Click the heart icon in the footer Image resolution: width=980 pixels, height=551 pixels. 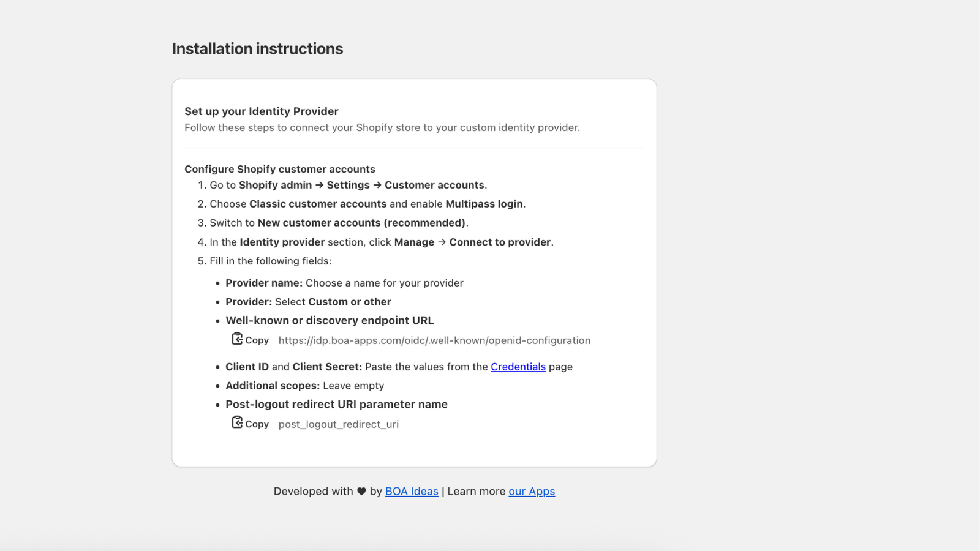tap(361, 491)
